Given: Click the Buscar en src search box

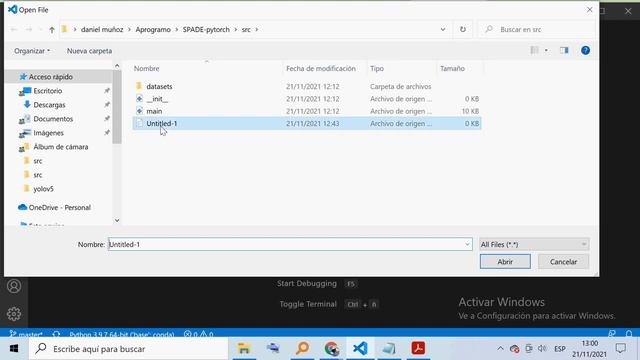Looking at the screenshot, I should coord(536,29).
